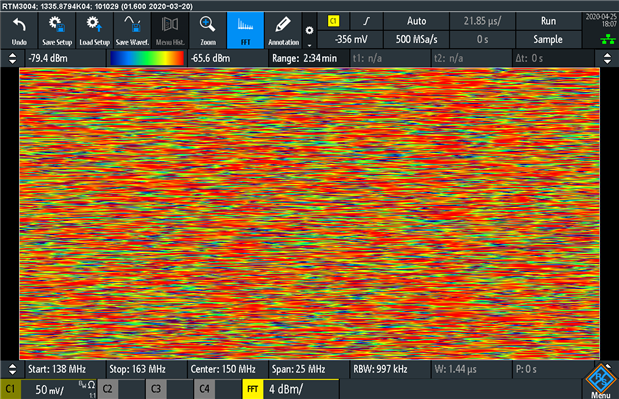
Task: Open the Load Setup tool
Action: point(94,30)
